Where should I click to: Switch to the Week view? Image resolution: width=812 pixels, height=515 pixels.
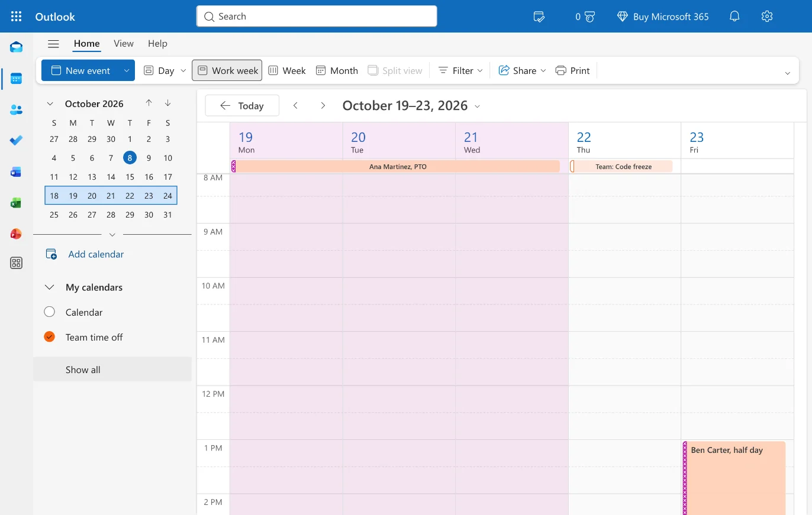point(287,70)
